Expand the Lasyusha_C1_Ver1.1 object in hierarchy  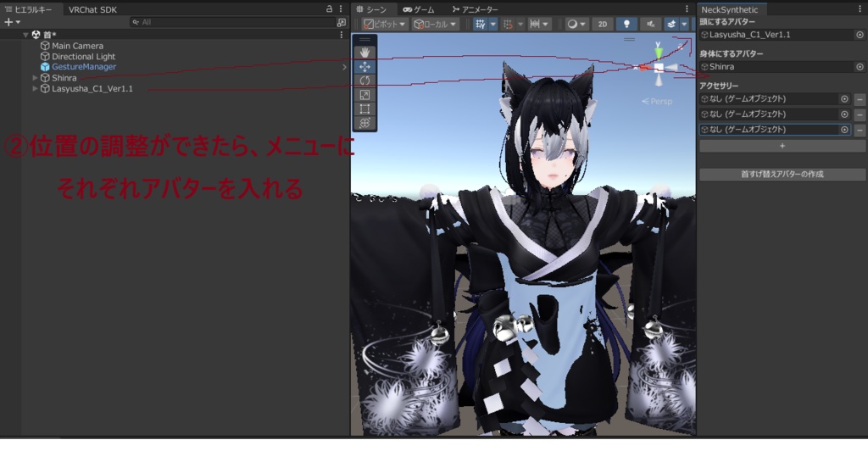tap(35, 88)
